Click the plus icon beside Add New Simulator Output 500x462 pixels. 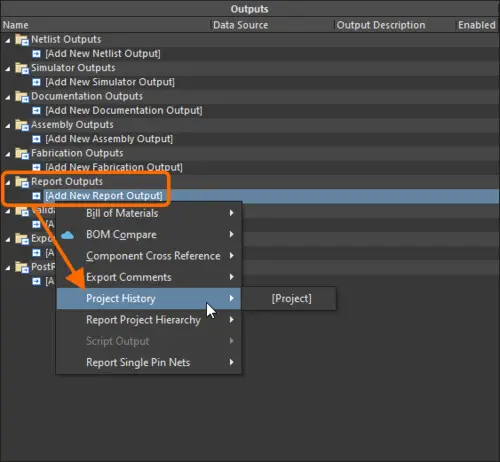point(36,82)
